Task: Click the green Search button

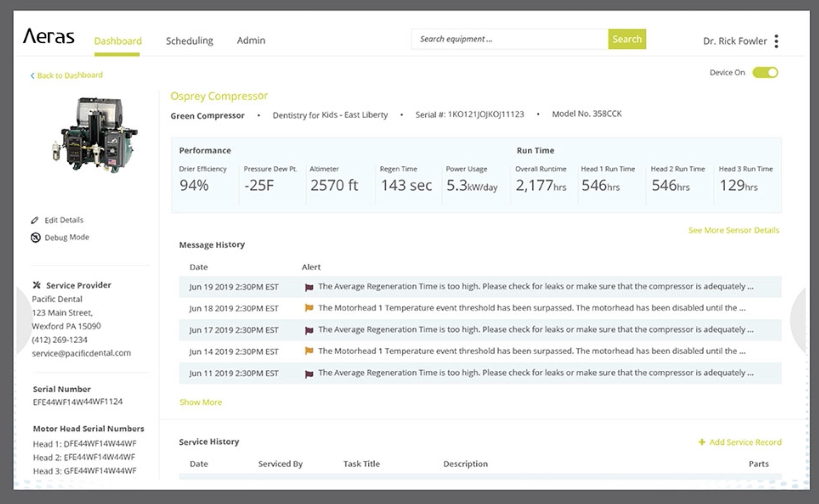Action: [x=627, y=39]
